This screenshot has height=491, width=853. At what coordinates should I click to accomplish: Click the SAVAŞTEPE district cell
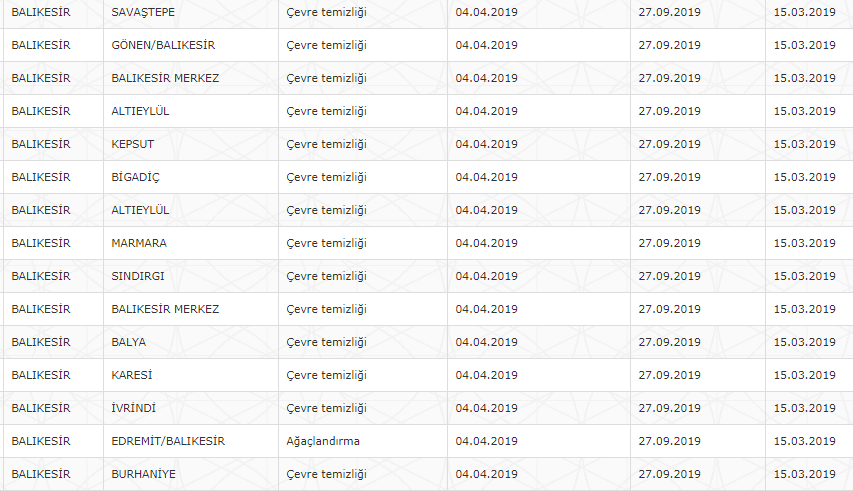click(x=144, y=12)
